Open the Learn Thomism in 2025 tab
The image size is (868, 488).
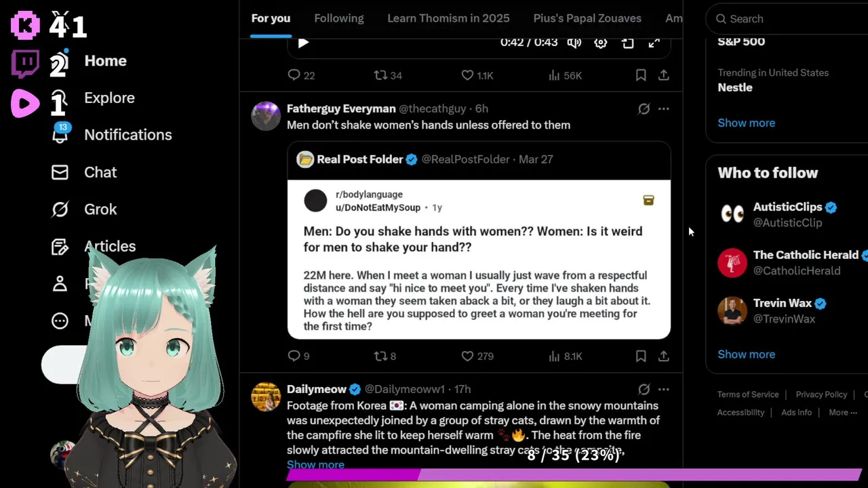tap(448, 18)
